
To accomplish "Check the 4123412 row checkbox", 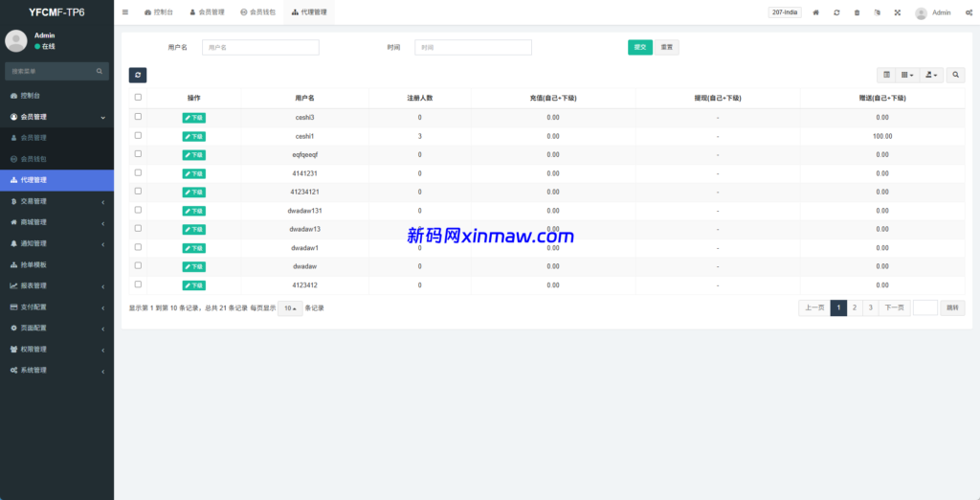I will (x=138, y=284).
